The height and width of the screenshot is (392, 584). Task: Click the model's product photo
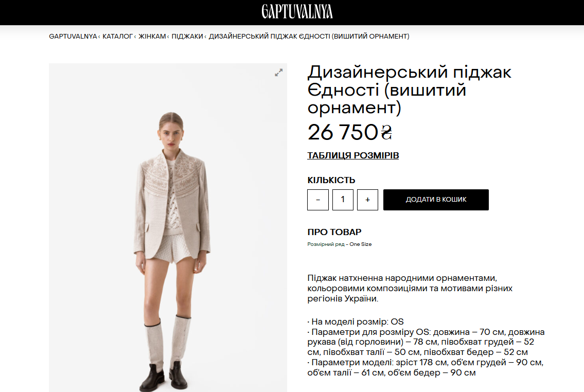(x=168, y=227)
